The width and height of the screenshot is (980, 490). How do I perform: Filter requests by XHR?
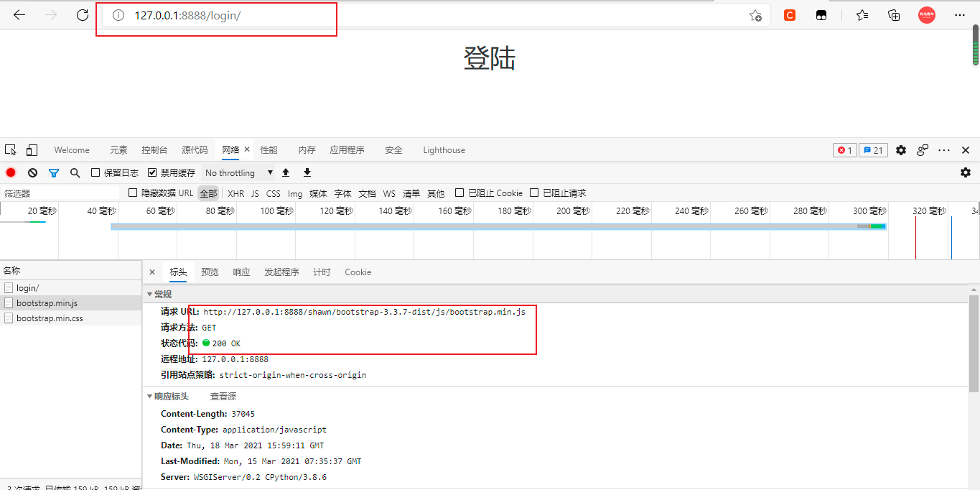[x=235, y=193]
